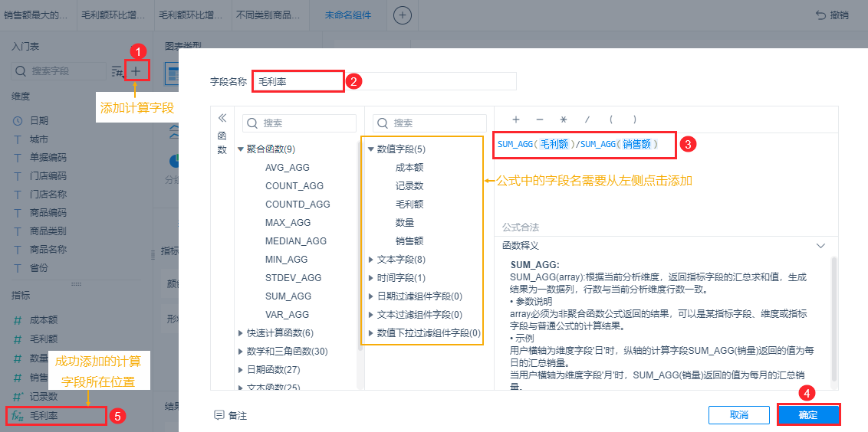Choose the VAR_AGG function
This screenshot has height=432, width=868.
coord(288,314)
